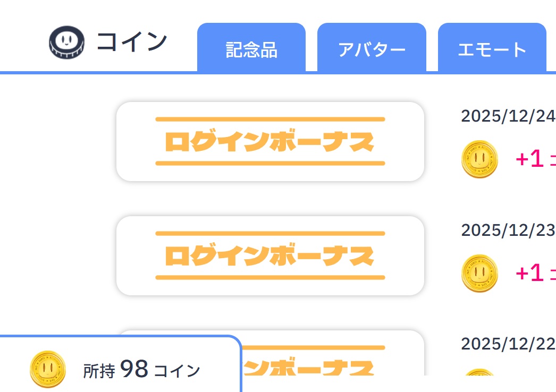Screen dimensions: 556x392
Task: Click the pink +1 amount for 2025/12/23
Action: click(529, 273)
